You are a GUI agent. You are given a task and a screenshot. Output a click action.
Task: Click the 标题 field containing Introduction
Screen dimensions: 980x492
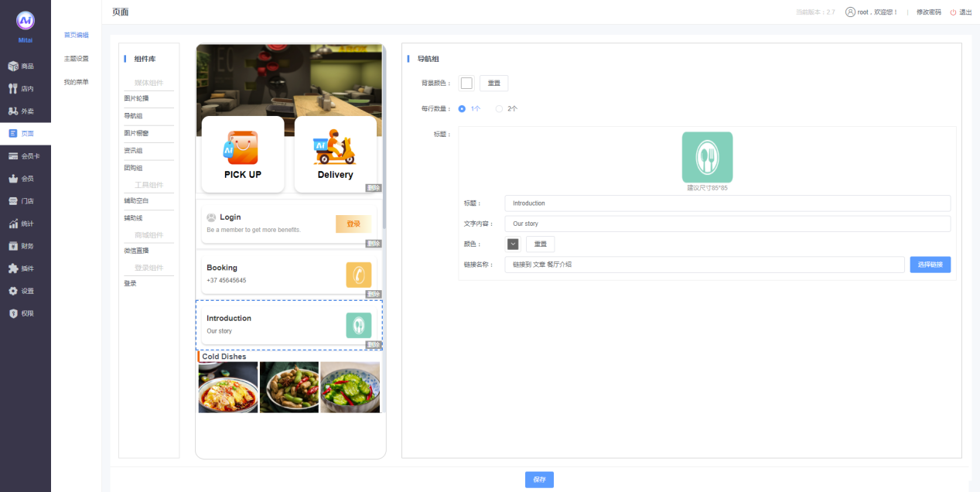point(726,203)
